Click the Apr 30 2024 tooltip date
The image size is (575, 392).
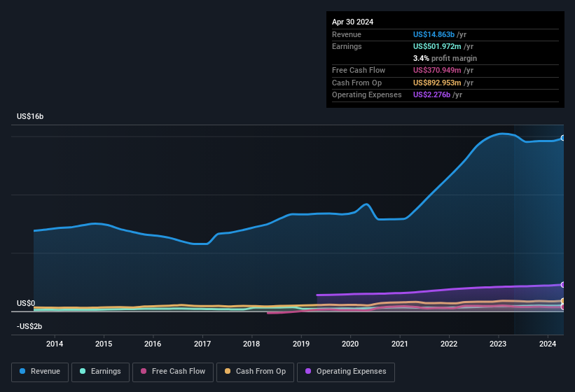352,22
